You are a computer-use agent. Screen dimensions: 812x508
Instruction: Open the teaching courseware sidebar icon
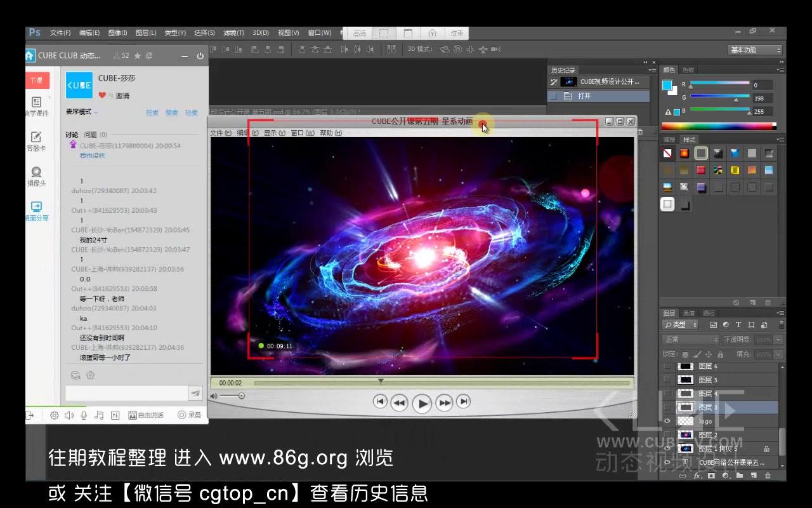click(x=36, y=102)
